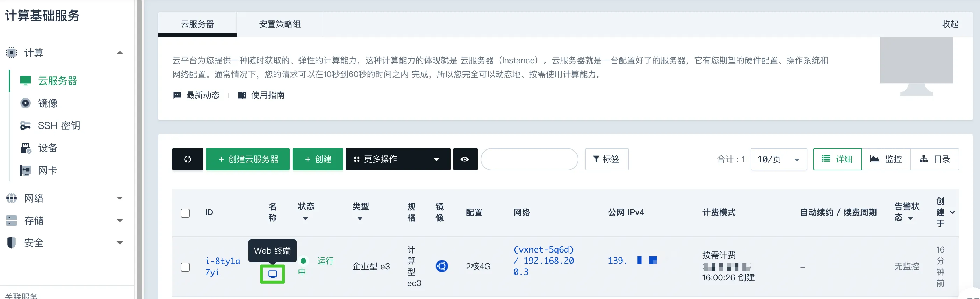The image size is (980, 299).
Task: Click the search input field
Action: (x=529, y=159)
